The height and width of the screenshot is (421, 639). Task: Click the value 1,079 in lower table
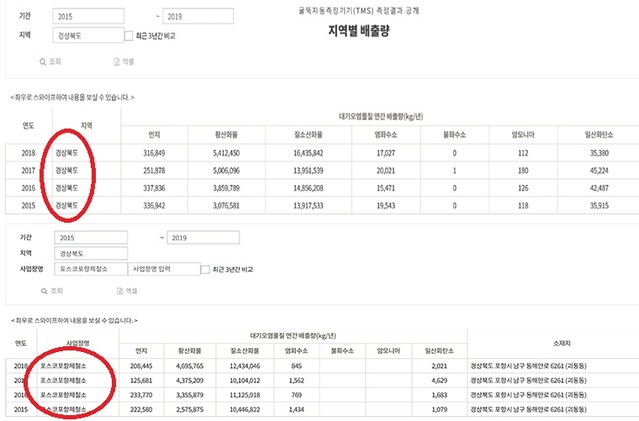[x=439, y=409]
